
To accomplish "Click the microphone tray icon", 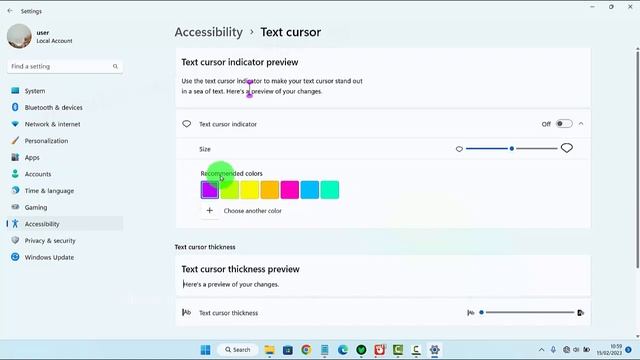I will tap(553, 350).
